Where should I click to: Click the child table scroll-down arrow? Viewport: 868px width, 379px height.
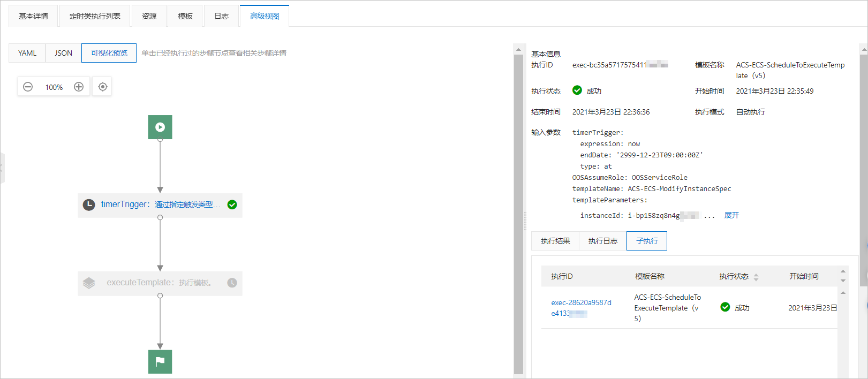(843, 281)
